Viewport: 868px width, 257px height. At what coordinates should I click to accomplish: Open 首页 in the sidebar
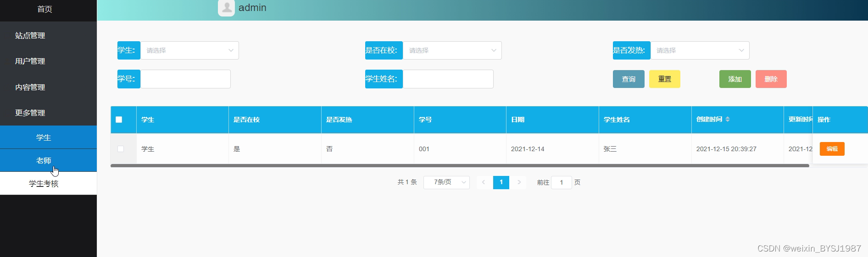pyautogui.click(x=45, y=9)
